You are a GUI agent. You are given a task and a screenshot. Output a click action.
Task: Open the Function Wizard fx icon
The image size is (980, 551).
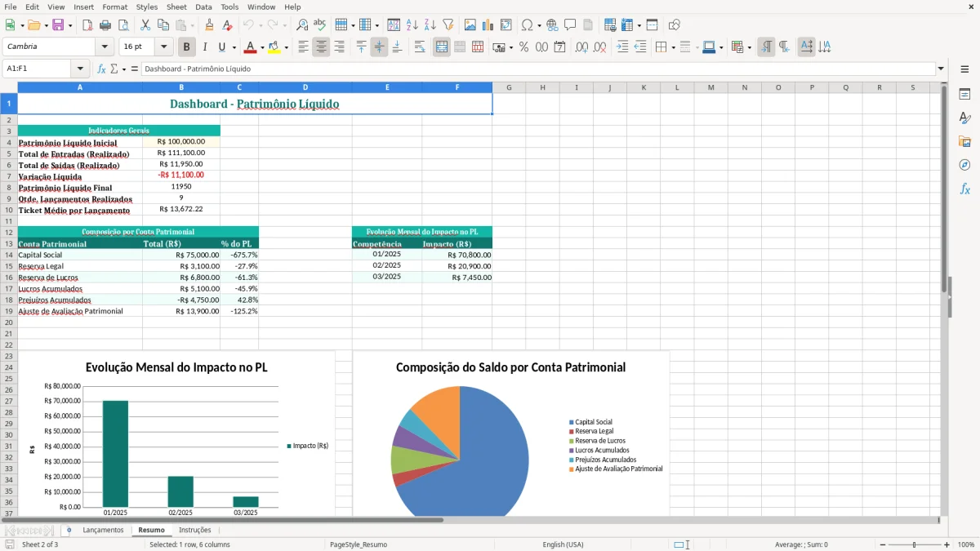pos(102,69)
